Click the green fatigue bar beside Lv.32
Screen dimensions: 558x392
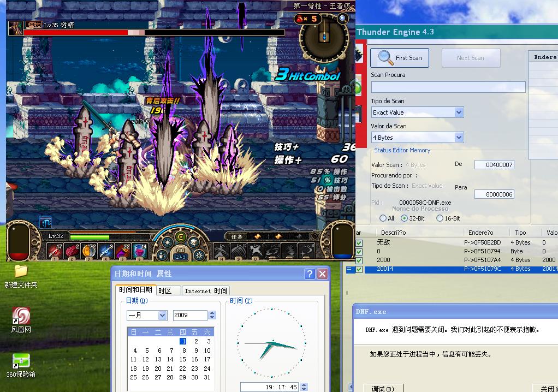coord(90,236)
